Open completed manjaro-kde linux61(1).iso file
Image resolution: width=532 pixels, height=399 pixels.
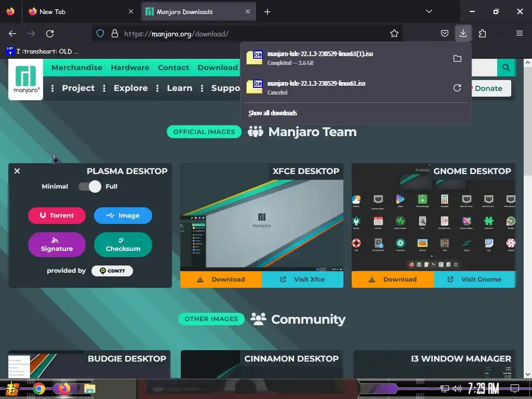pyautogui.click(x=347, y=58)
